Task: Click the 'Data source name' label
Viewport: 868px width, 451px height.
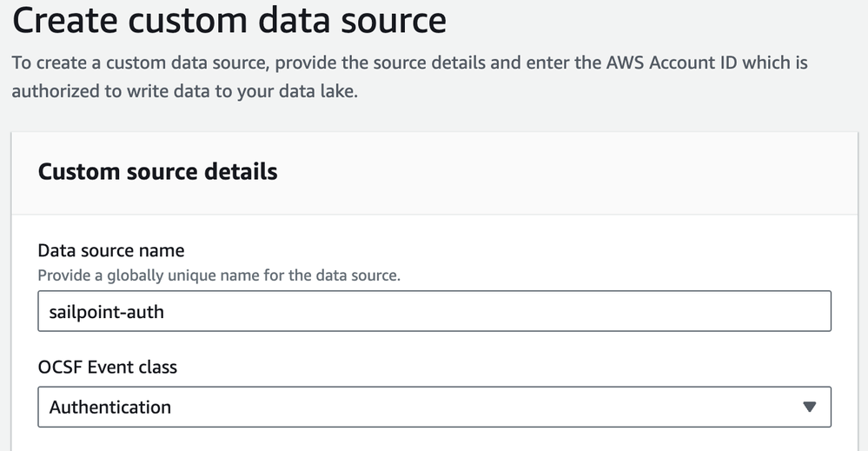Action: pos(111,250)
